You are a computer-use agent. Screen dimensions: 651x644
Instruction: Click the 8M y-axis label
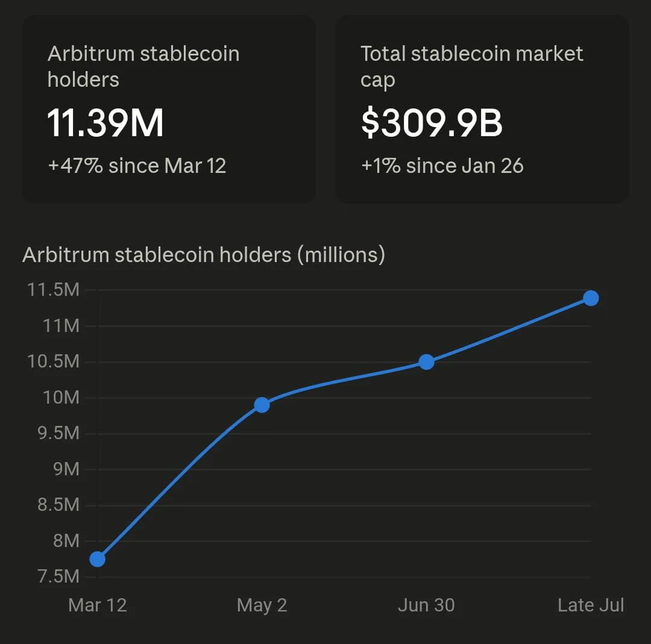point(66,540)
